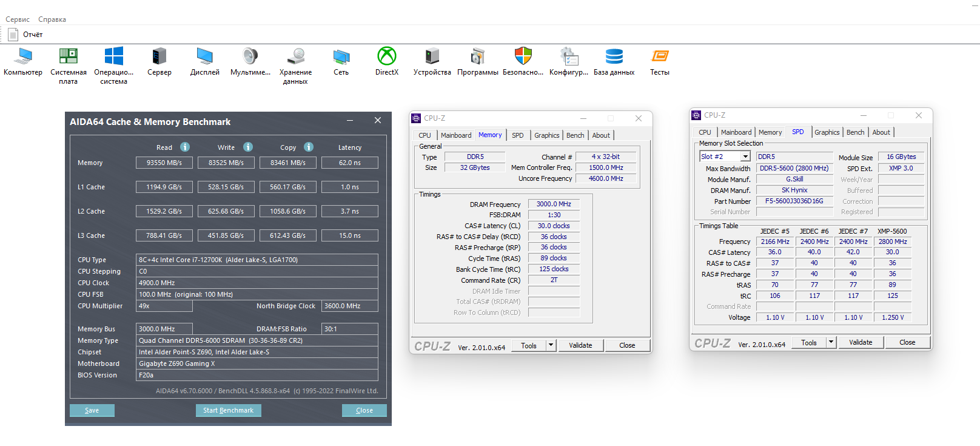Click the Memory Type field showing DDR5-6000
Viewport: 980px width, 446px height.
[257, 340]
